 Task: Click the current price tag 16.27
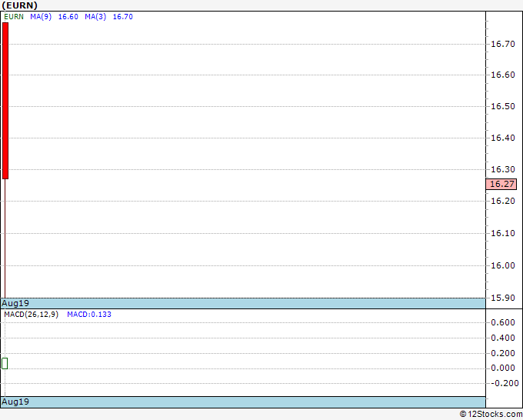(501, 184)
